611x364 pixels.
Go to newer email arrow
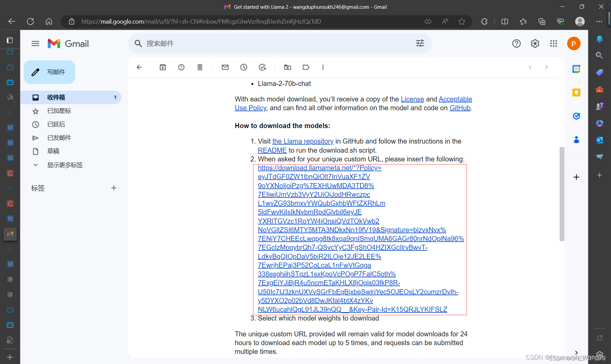(530, 67)
